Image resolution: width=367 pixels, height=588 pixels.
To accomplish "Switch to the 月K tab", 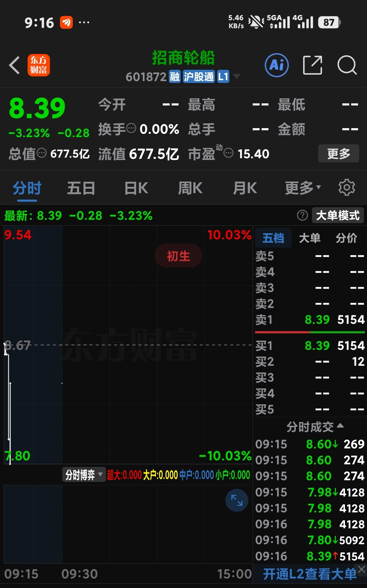I will (245, 188).
